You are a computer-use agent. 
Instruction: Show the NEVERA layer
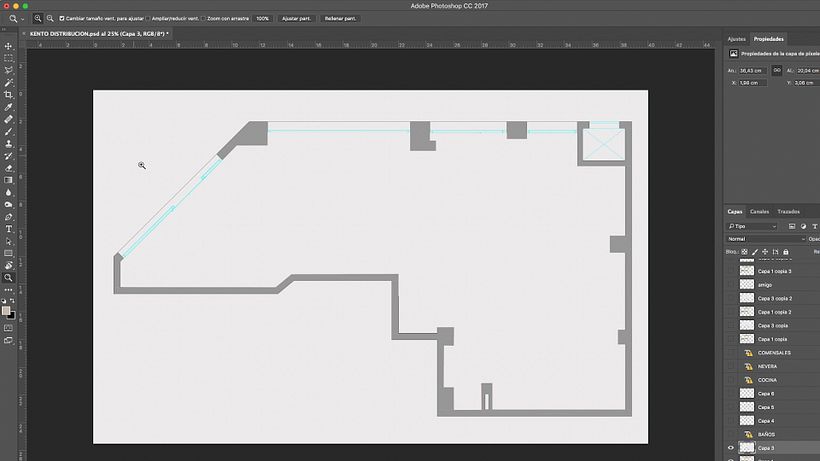pyautogui.click(x=731, y=366)
